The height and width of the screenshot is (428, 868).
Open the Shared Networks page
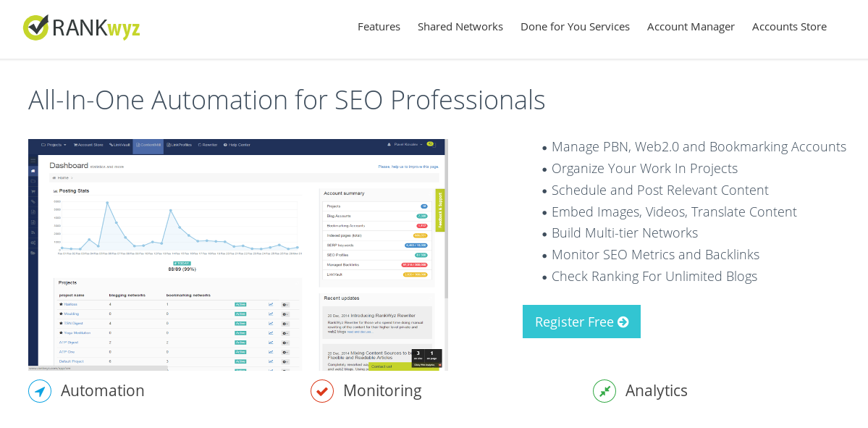pos(460,27)
